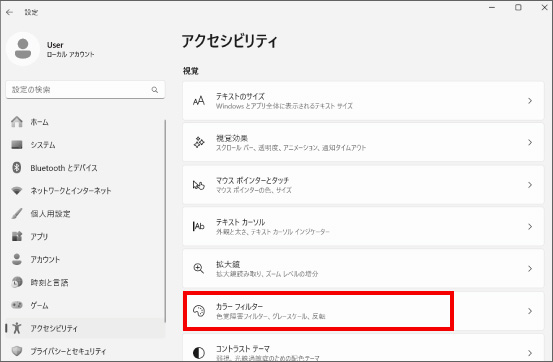Click the User account name
Image resolution: width=553 pixels, height=362 pixels.
pyautogui.click(x=55, y=45)
